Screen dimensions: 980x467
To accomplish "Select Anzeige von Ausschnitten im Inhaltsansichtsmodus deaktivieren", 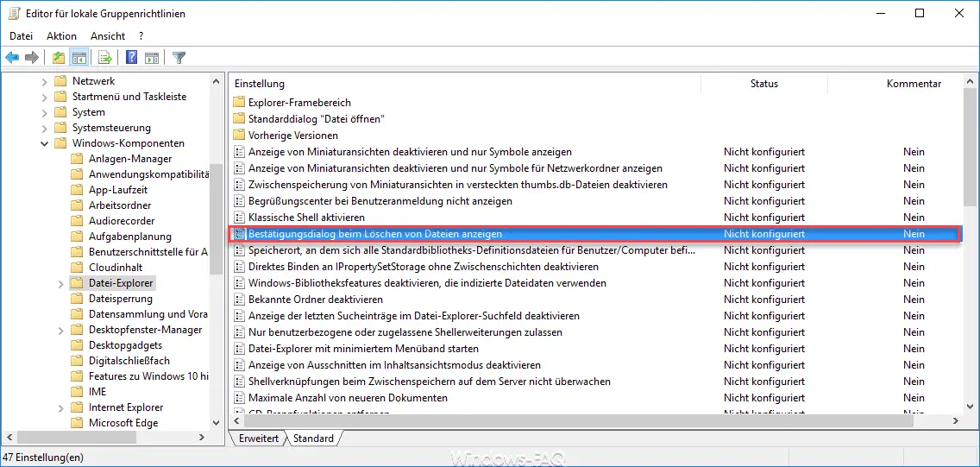I will pyautogui.click(x=394, y=365).
